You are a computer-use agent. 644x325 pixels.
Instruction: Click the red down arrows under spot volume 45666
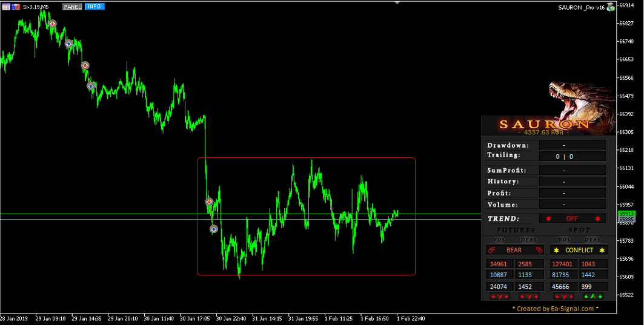(x=563, y=297)
